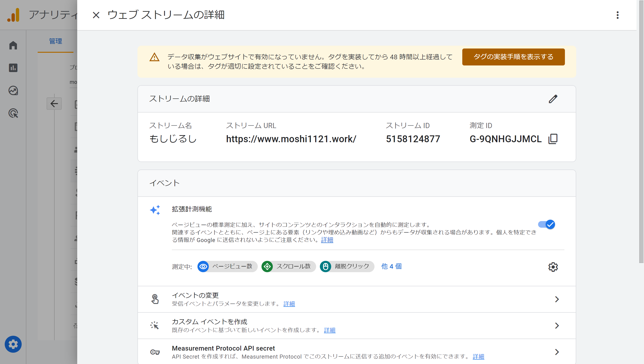Open the 他 4 個 events link
644x364 pixels.
391,266
